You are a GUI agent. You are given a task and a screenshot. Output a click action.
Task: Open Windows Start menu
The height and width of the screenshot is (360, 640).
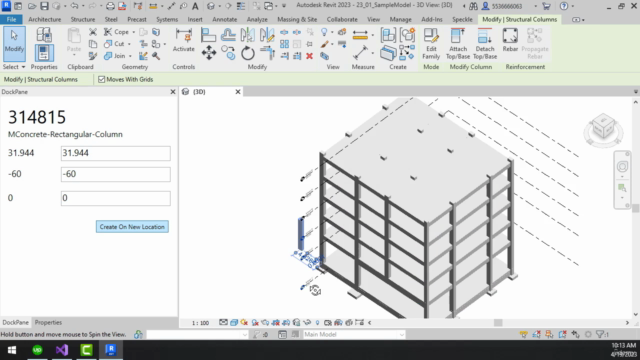click(x=11, y=350)
